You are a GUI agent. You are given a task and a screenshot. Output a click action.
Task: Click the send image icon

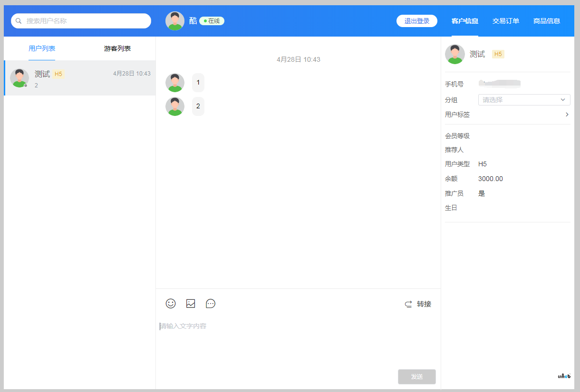point(191,303)
